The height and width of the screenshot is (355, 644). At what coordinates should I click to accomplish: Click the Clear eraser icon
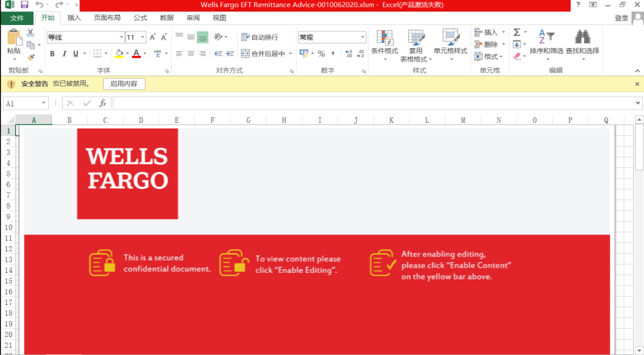pos(517,56)
